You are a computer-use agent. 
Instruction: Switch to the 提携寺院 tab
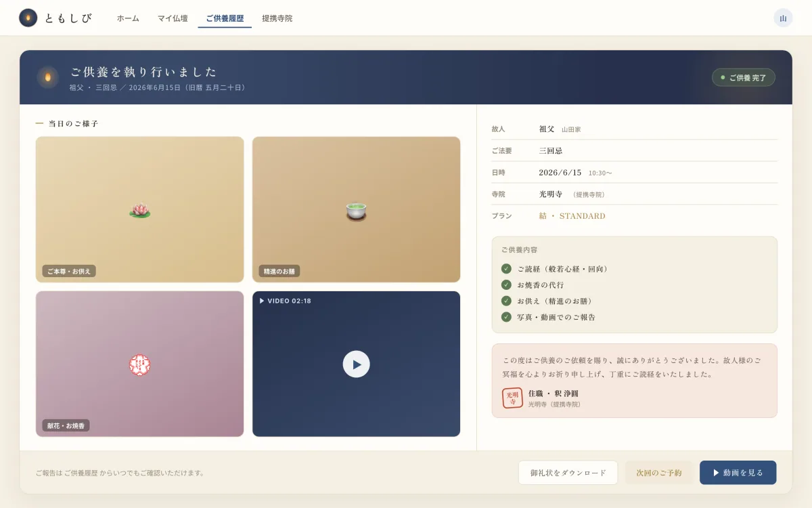(x=277, y=18)
